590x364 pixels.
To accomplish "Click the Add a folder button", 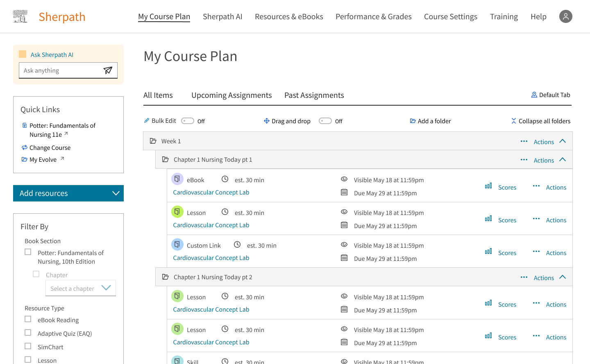I will pos(430,121).
